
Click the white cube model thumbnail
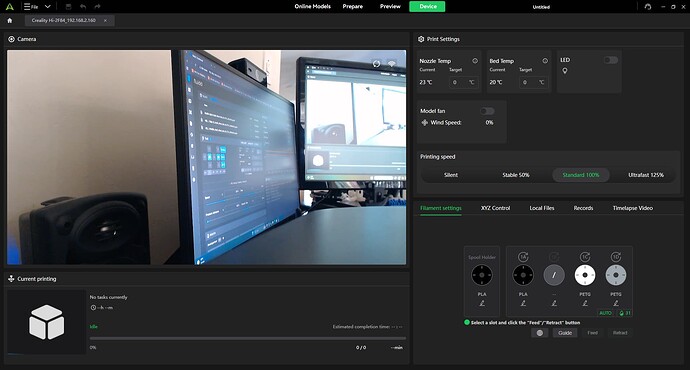tap(47, 322)
